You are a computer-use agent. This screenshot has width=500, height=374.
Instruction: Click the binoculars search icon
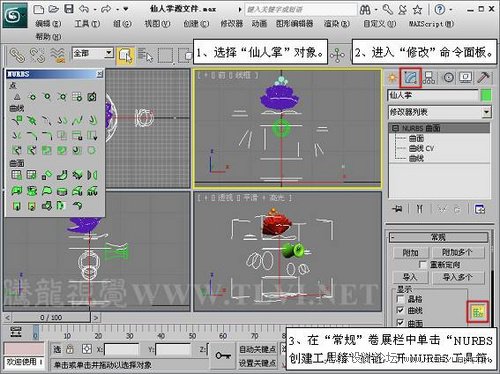[365, 10]
